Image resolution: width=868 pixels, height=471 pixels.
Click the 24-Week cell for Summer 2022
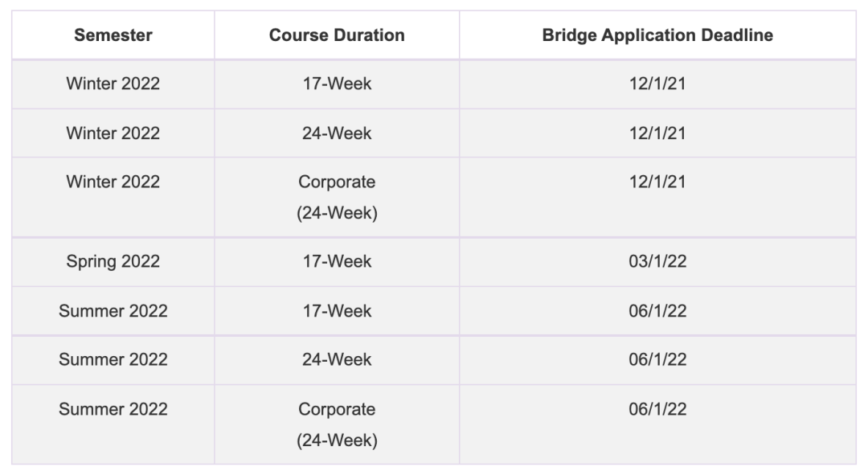(x=337, y=359)
